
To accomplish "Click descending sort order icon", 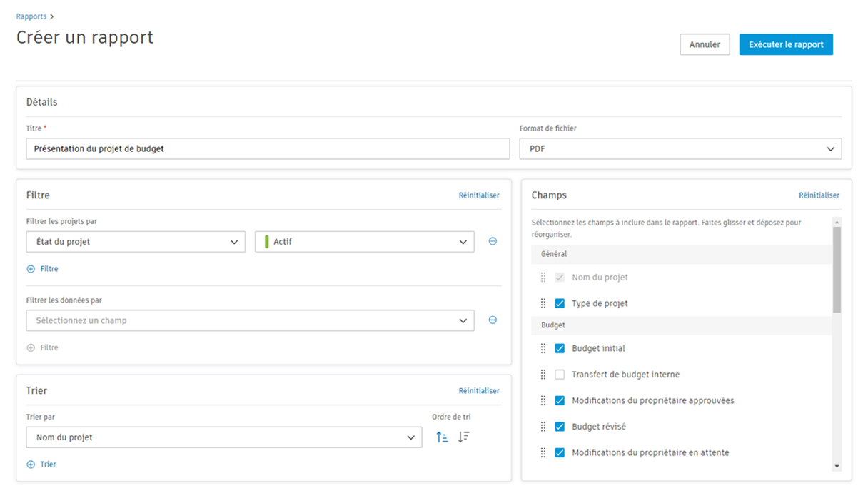I will coord(463,437).
